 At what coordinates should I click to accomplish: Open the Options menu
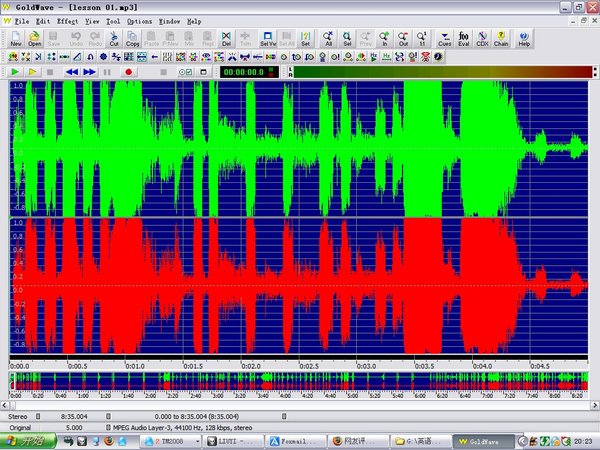(139, 21)
